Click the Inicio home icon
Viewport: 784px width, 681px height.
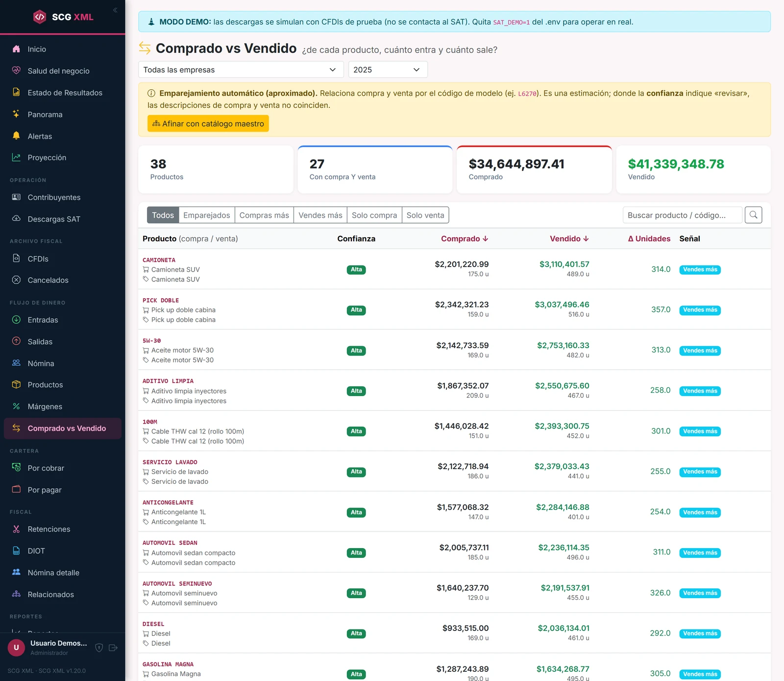click(16, 49)
